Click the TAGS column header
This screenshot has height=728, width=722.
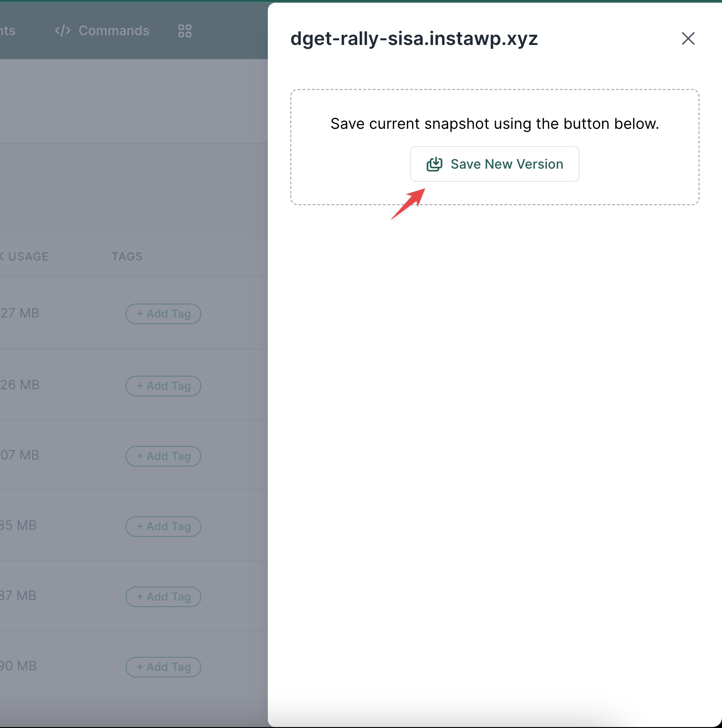pos(127,257)
